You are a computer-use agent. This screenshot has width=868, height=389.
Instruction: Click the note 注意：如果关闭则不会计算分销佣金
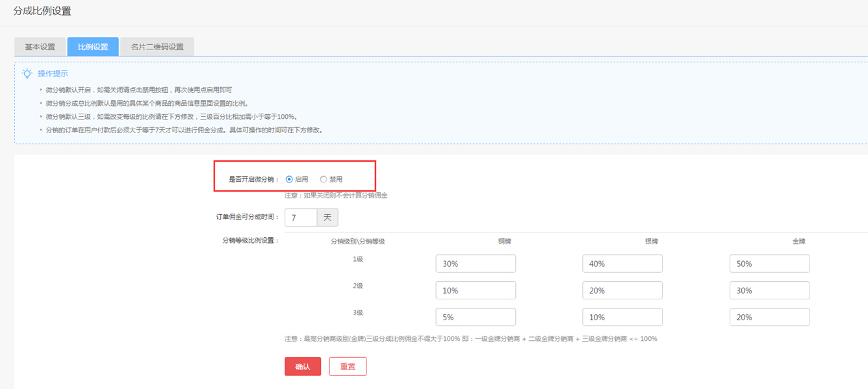336,195
